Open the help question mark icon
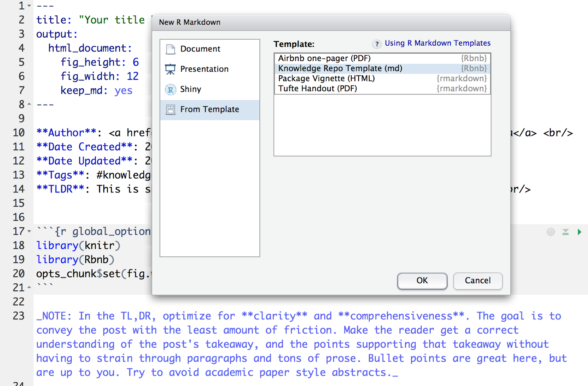The image size is (588, 386). 377,44
